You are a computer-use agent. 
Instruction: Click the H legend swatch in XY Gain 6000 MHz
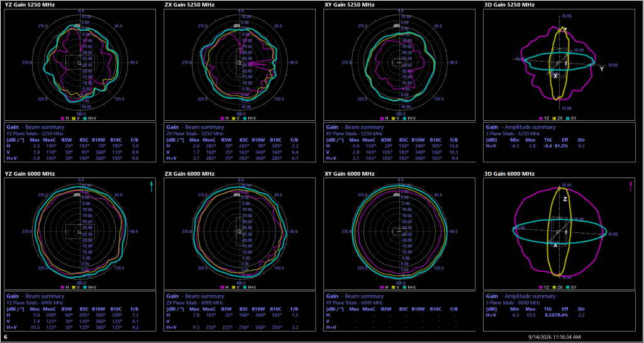pyautogui.click(x=383, y=287)
